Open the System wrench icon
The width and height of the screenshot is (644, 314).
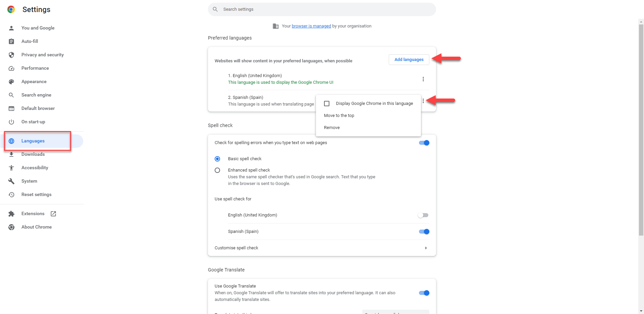coord(11,181)
